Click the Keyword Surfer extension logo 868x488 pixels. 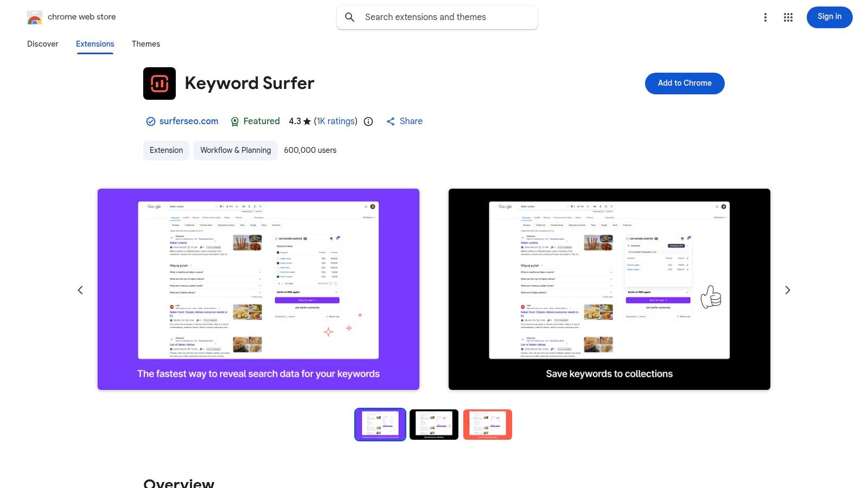click(x=159, y=84)
